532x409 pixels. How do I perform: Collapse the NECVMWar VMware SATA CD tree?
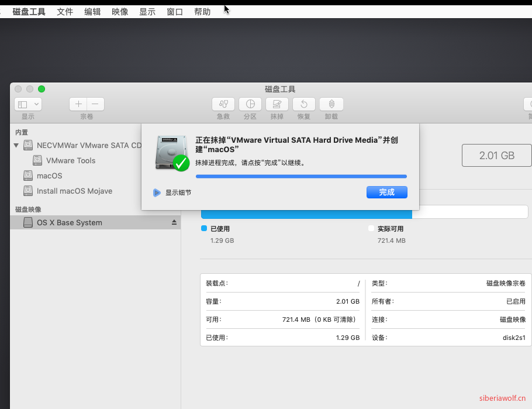click(16, 145)
